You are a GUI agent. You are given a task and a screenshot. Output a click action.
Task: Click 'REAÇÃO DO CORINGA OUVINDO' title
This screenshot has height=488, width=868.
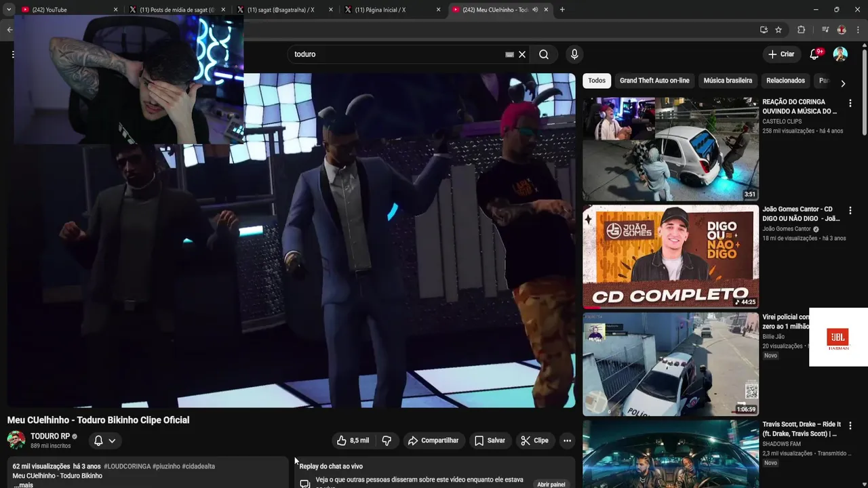tap(800, 106)
